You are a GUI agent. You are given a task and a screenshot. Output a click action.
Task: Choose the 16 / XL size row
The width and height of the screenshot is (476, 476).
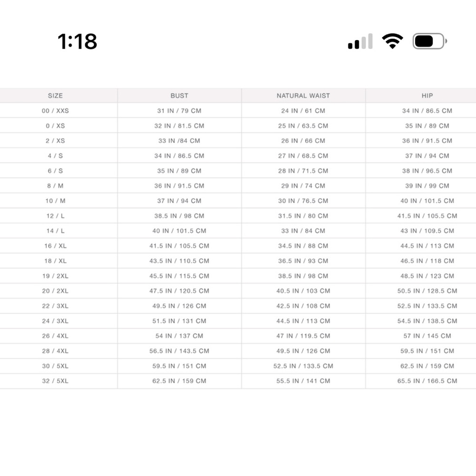(238, 246)
